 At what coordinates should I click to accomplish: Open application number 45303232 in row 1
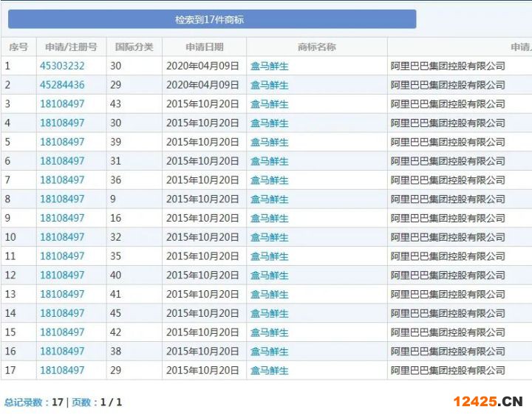pyautogui.click(x=62, y=66)
